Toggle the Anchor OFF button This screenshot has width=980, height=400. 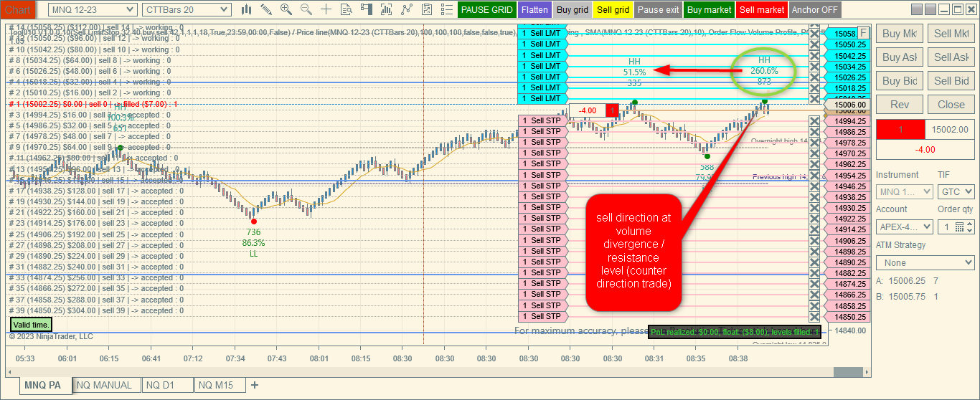coord(815,10)
